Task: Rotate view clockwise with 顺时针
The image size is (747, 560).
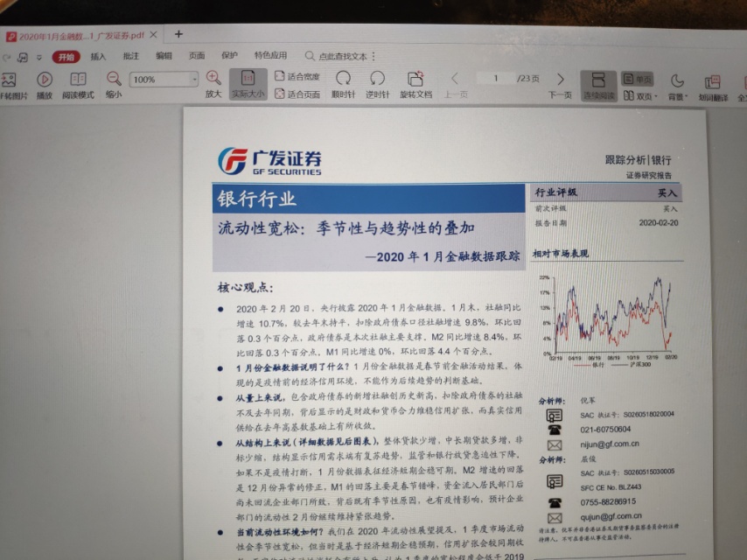Action: [344, 85]
